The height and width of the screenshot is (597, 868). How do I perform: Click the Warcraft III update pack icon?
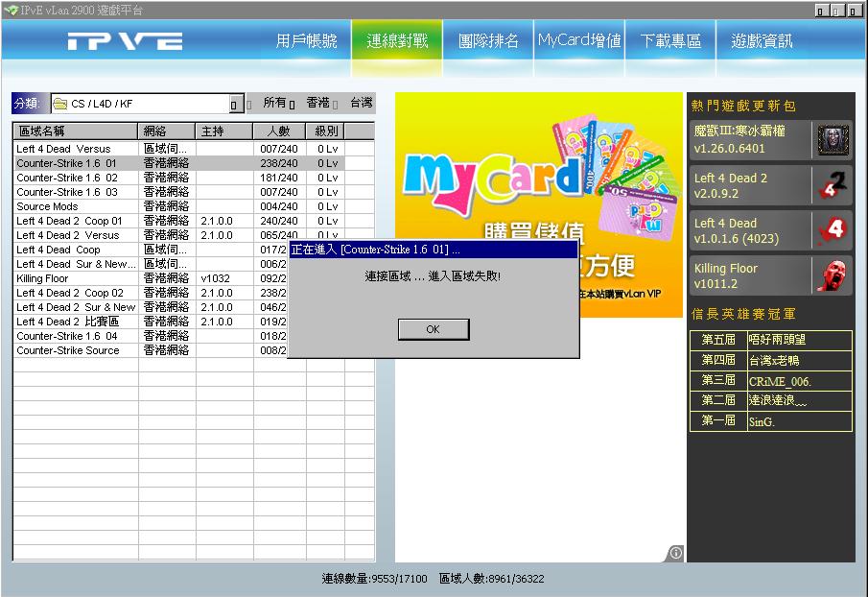click(833, 140)
